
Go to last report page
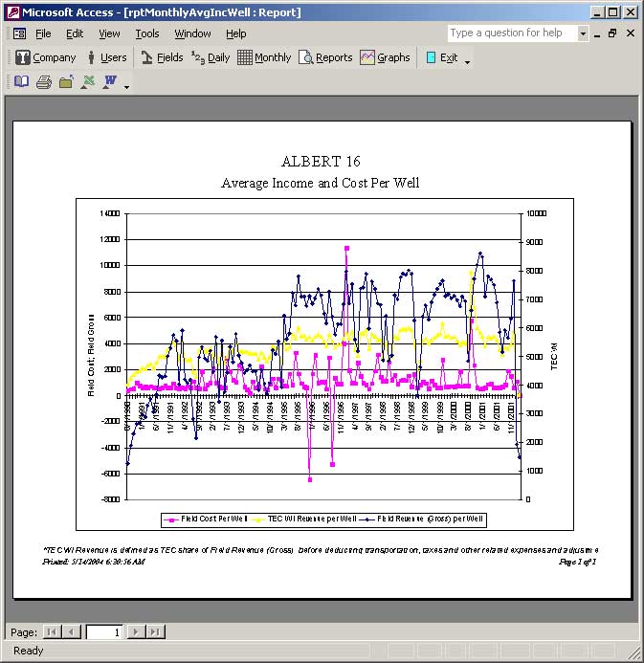(155, 631)
